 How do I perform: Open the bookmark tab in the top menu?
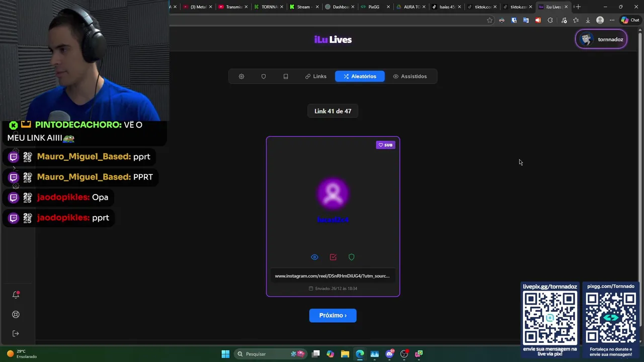point(286,76)
